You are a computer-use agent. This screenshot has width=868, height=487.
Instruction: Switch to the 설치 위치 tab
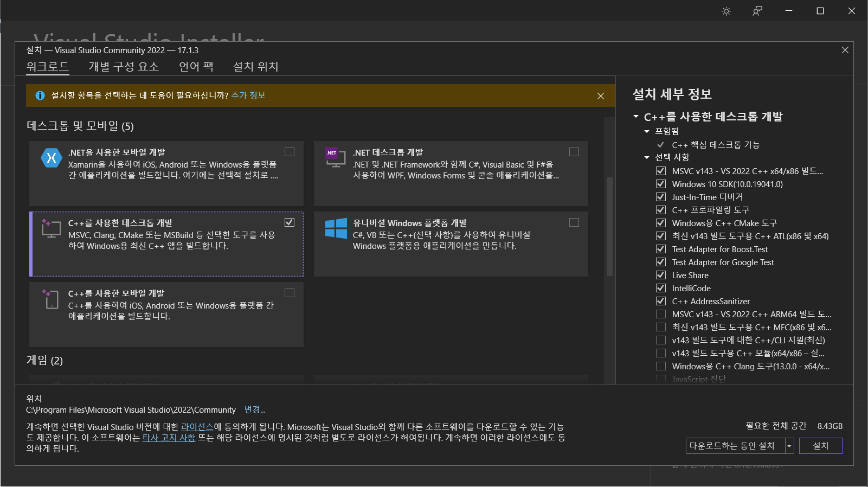click(256, 66)
